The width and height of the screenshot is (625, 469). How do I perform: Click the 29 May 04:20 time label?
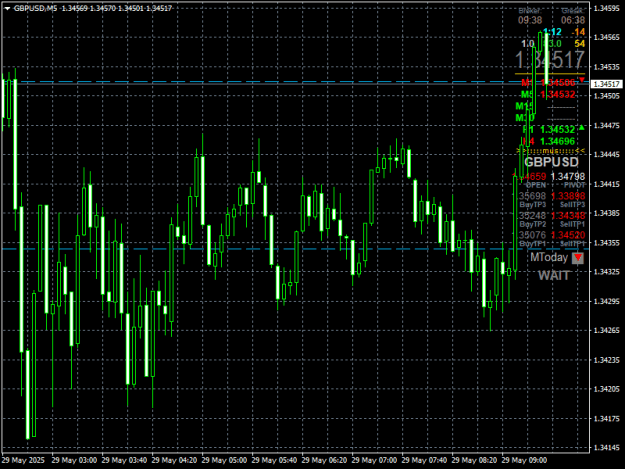click(174, 460)
